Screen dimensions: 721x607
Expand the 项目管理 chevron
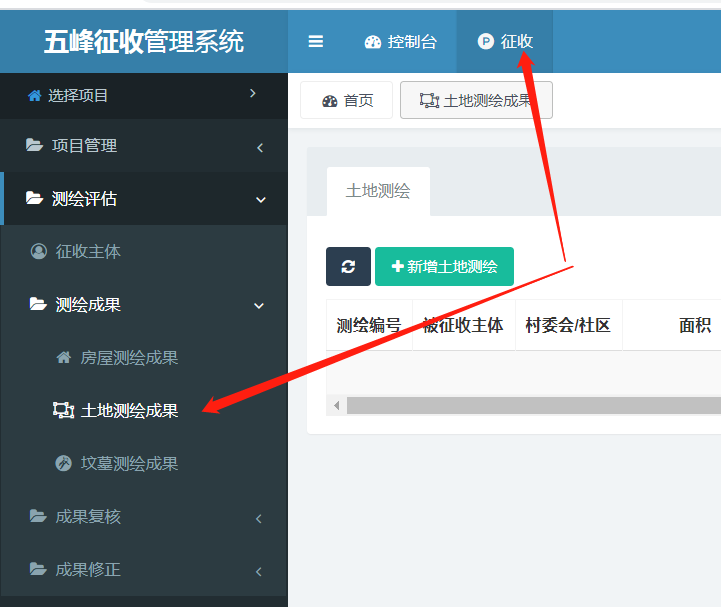(260, 148)
